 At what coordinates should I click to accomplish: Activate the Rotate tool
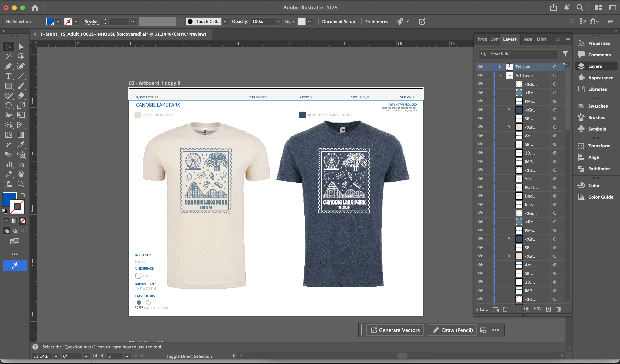8,106
